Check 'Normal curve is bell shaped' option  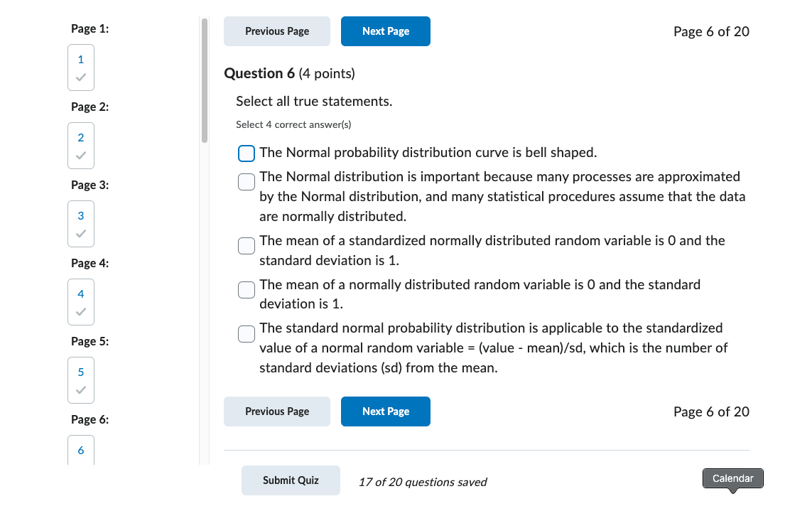[247, 154]
